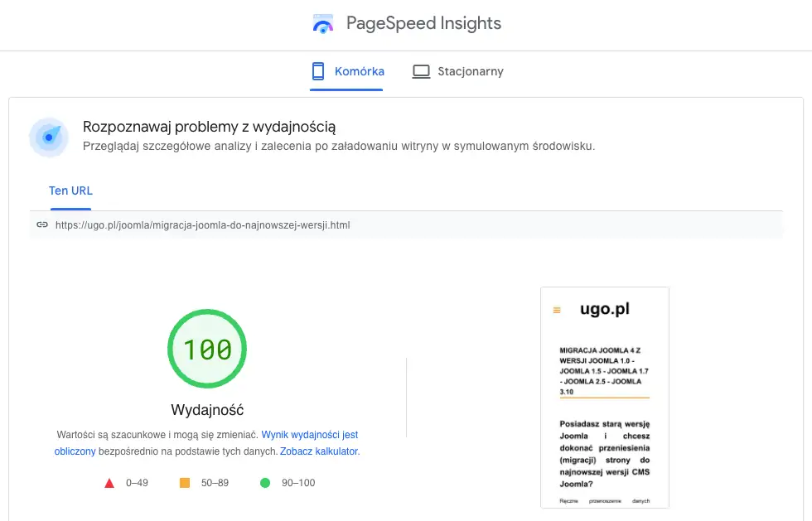This screenshot has height=521, width=812.
Task: Click the link chain icon beside URL
Action: coord(42,224)
